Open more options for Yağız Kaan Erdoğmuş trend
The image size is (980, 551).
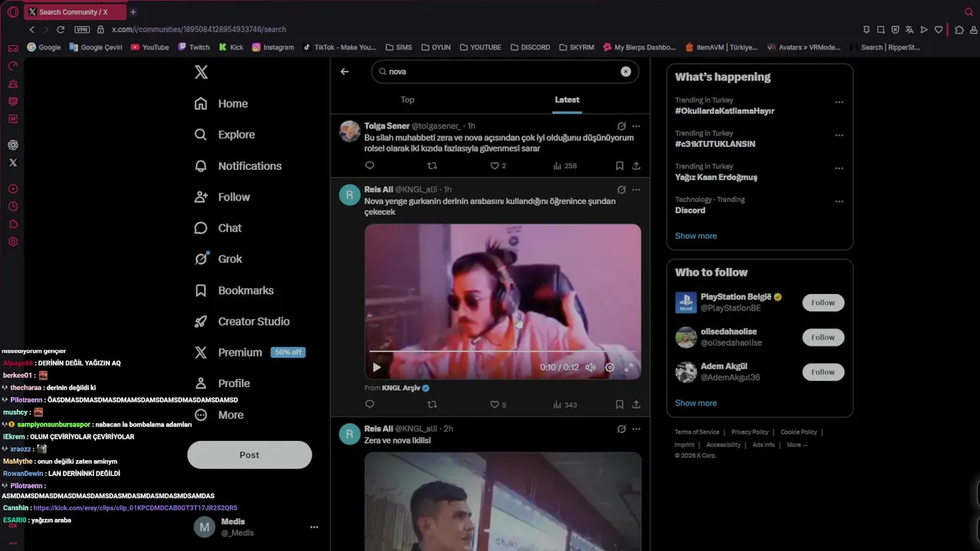[839, 168]
